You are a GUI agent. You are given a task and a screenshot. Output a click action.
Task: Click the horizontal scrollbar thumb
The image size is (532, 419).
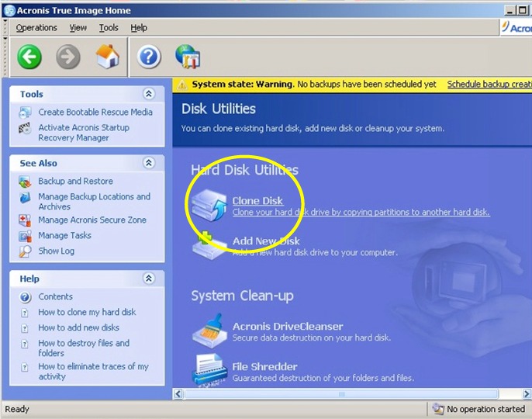tap(341, 394)
